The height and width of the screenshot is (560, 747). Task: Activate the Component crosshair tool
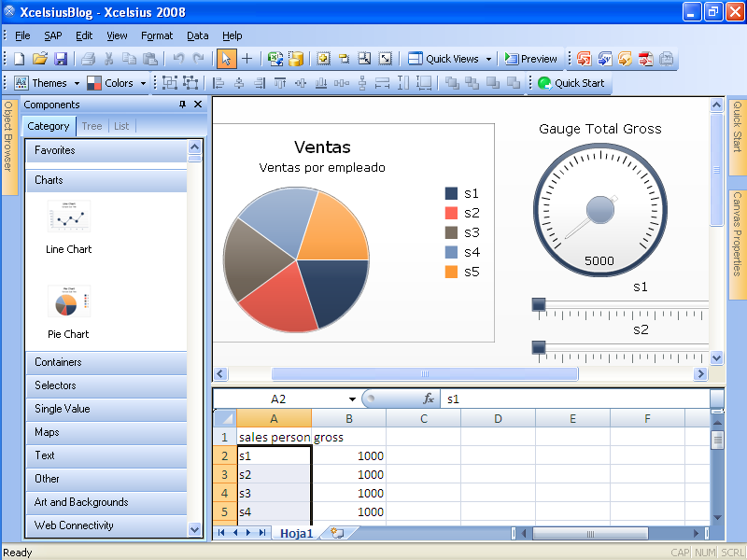[x=247, y=59]
